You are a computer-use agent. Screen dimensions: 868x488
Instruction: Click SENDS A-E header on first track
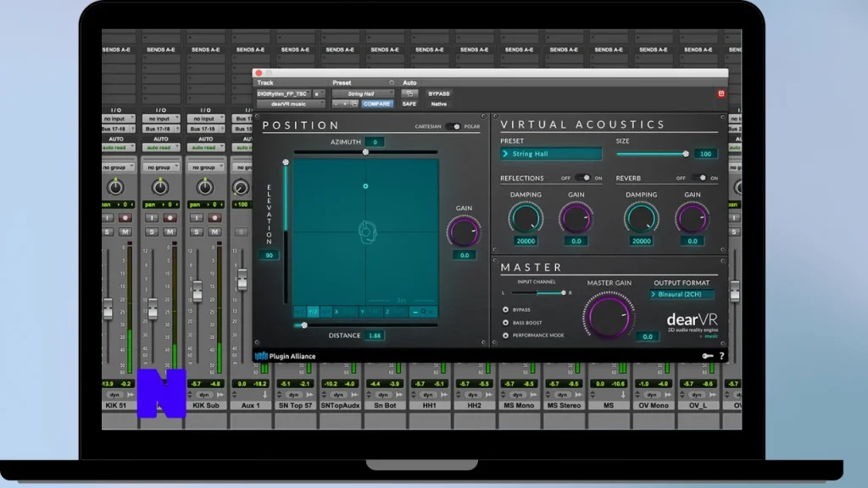(x=117, y=50)
